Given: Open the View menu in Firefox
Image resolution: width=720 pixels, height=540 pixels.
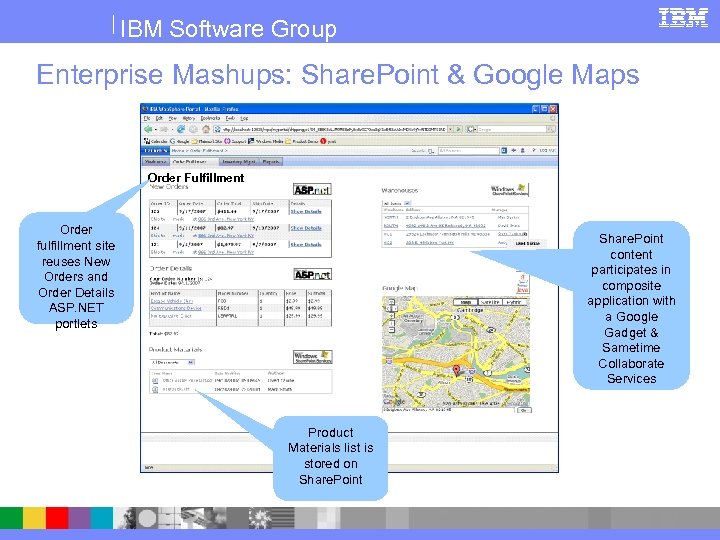Looking at the screenshot, I should point(173,118).
